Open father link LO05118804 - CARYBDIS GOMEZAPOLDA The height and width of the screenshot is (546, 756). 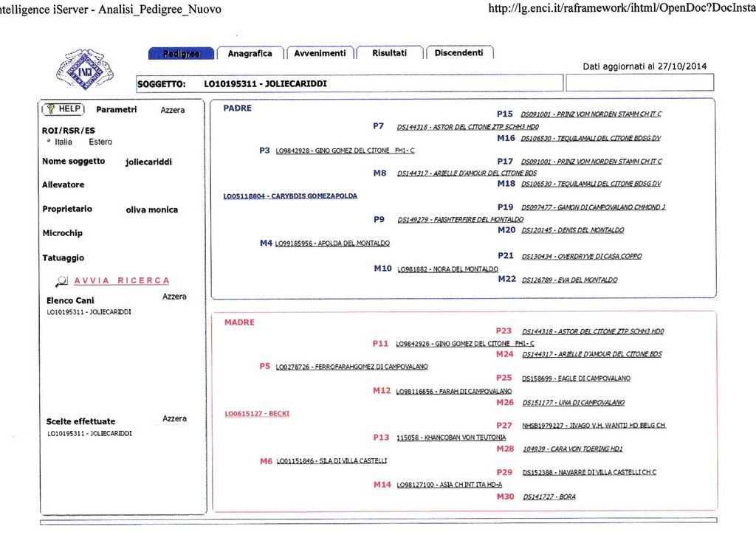click(x=290, y=196)
